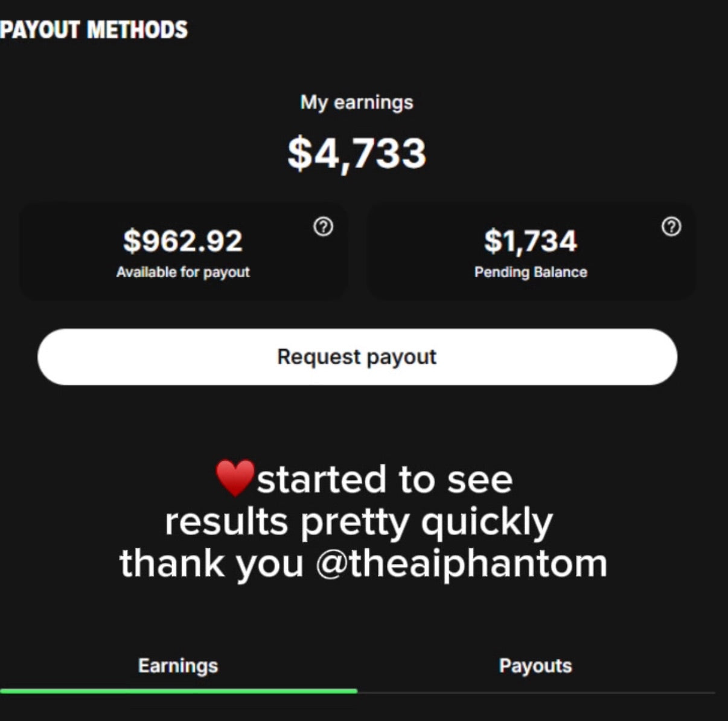
Task: Click the $1,734 pending balance card
Action: pyautogui.click(x=531, y=251)
